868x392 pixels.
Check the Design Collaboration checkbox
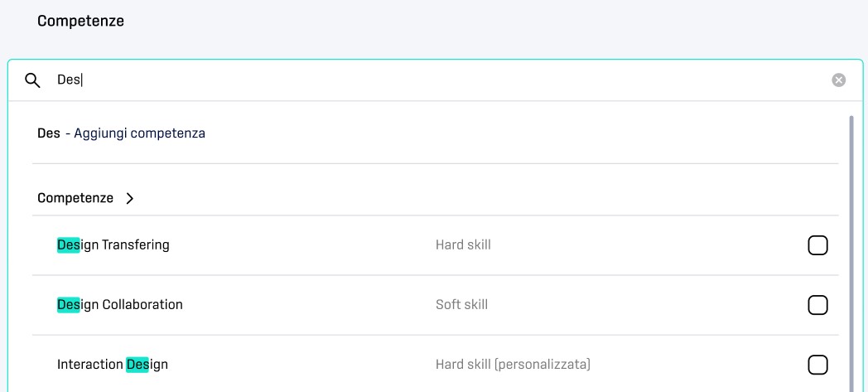click(817, 304)
